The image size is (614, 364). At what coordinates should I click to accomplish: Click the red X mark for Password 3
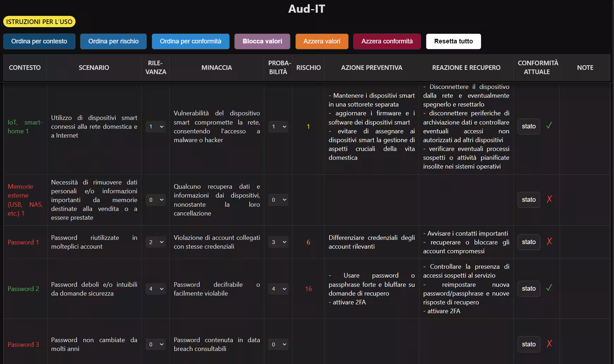click(x=549, y=344)
